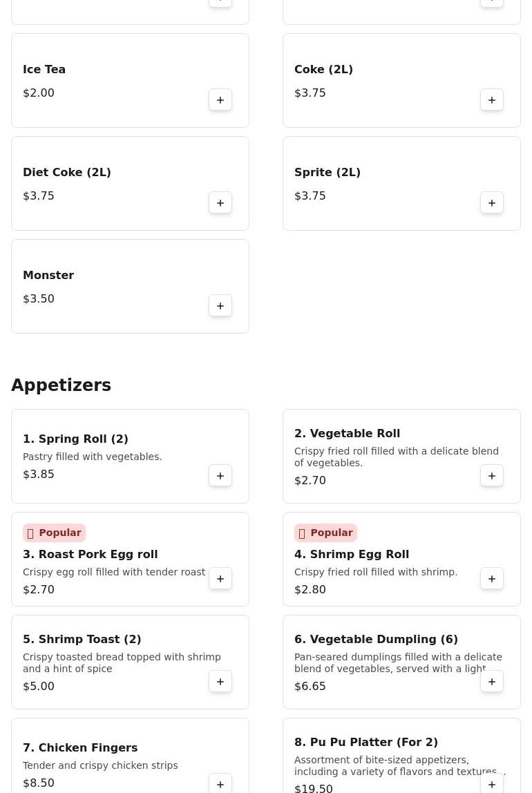Add 1. Spring Roll (2) to cart
This screenshot has height=793, width=532.
coord(220,476)
